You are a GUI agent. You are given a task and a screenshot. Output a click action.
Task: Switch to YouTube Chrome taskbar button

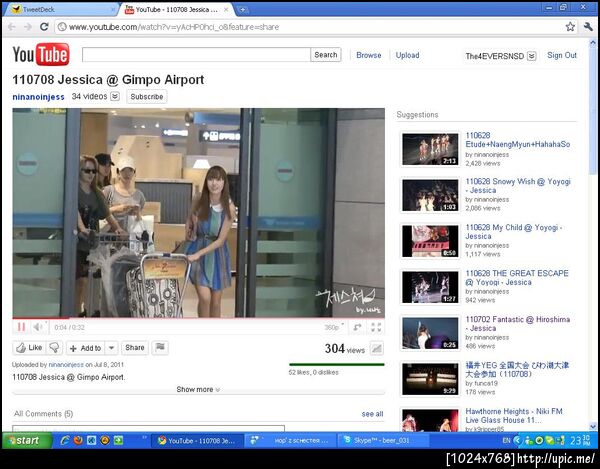(x=198, y=441)
